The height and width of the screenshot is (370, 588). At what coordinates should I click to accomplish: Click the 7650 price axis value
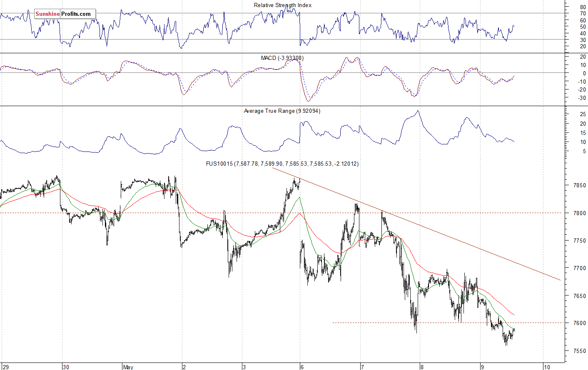(x=579, y=296)
